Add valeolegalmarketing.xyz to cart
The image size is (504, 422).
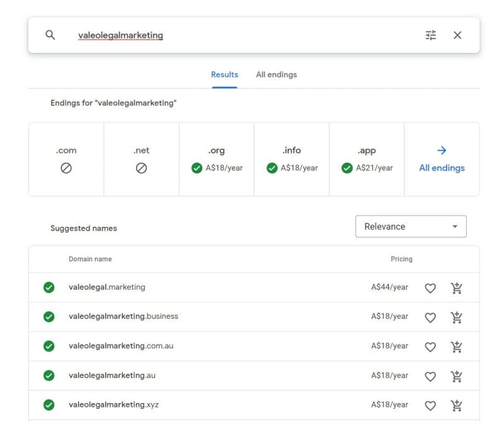pos(456,405)
